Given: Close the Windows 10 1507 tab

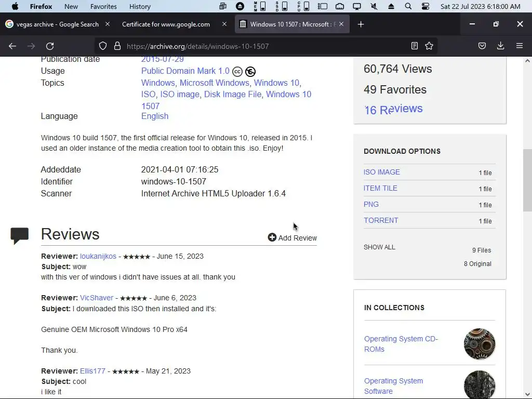Looking at the screenshot, I should 341,24.
